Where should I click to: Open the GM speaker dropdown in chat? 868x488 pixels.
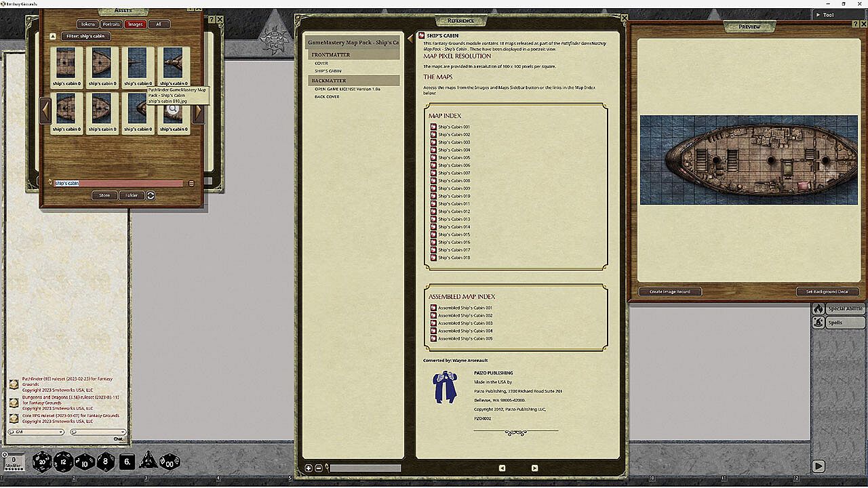pyautogui.click(x=36, y=432)
